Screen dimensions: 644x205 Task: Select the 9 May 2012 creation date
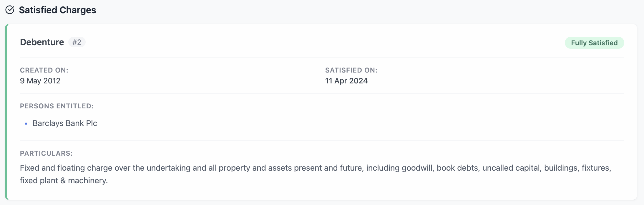[x=40, y=81]
